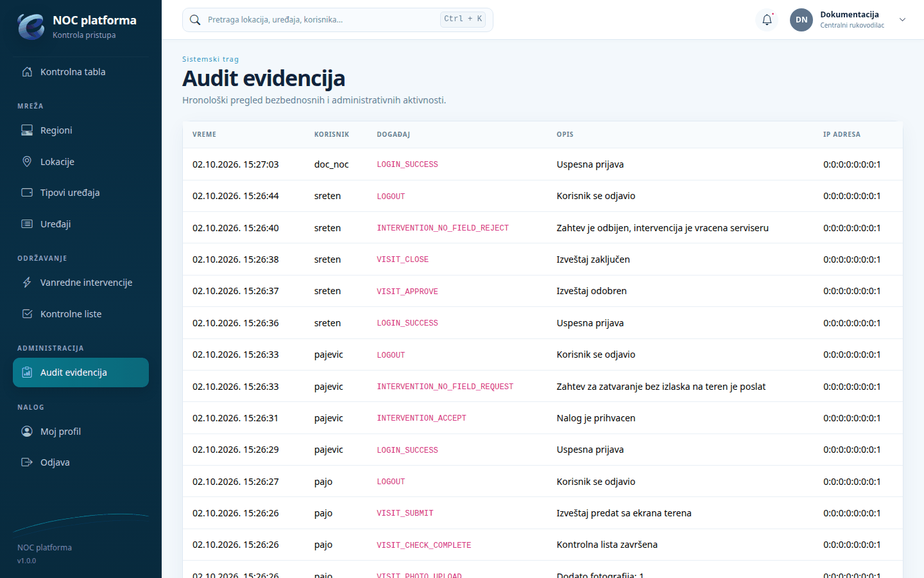
Task: Click the Moj profil user icon
Action: (27, 432)
